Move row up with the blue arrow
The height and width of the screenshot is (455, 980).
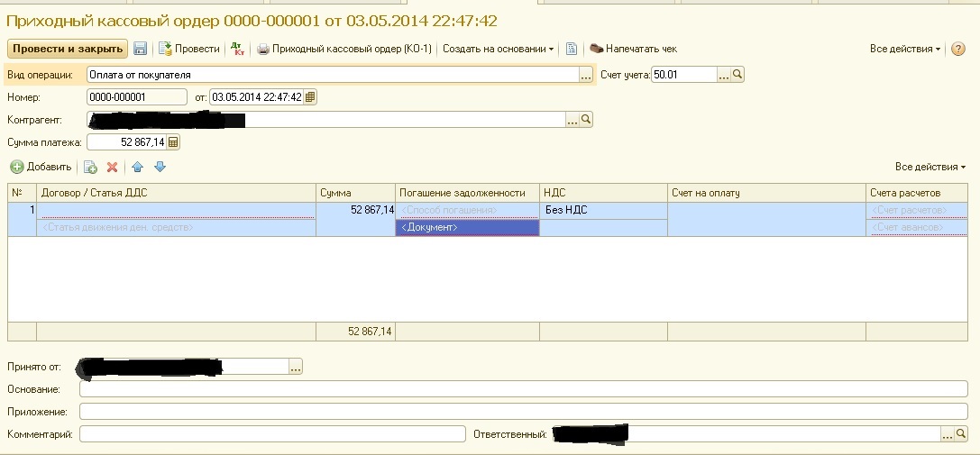pos(138,167)
